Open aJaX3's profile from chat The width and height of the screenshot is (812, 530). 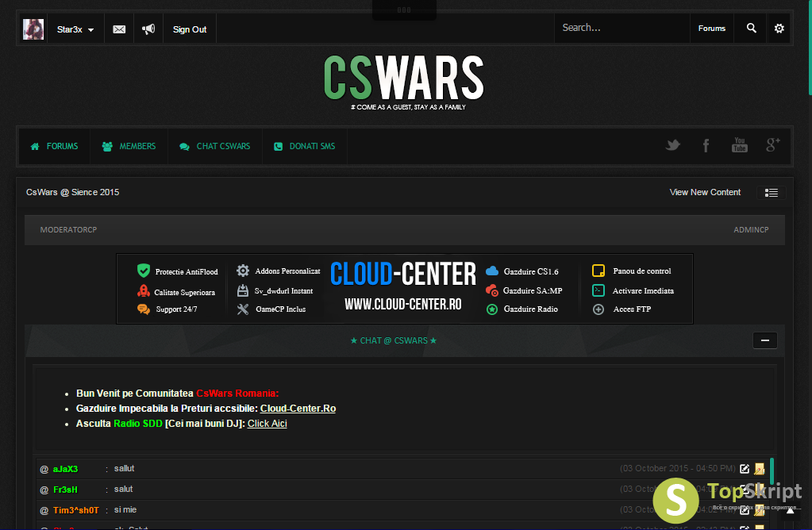click(65, 469)
